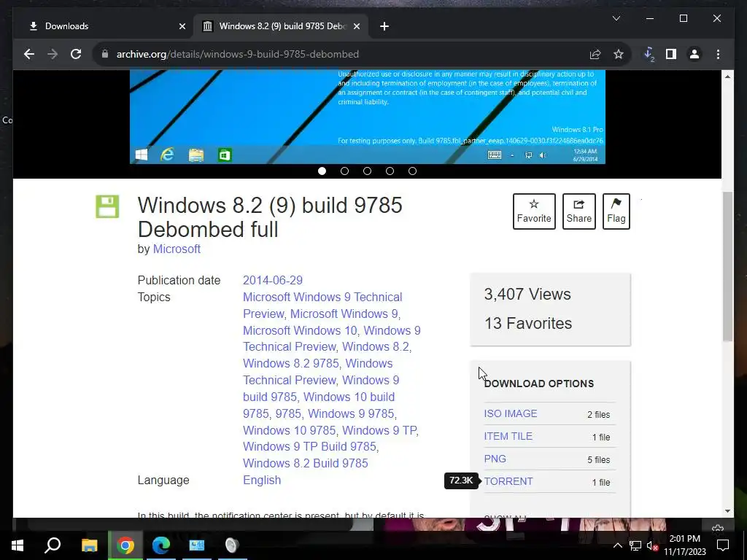The image size is (747, 560).
Task: Bookmark this page with the star icon
Action: pos(619,54)
